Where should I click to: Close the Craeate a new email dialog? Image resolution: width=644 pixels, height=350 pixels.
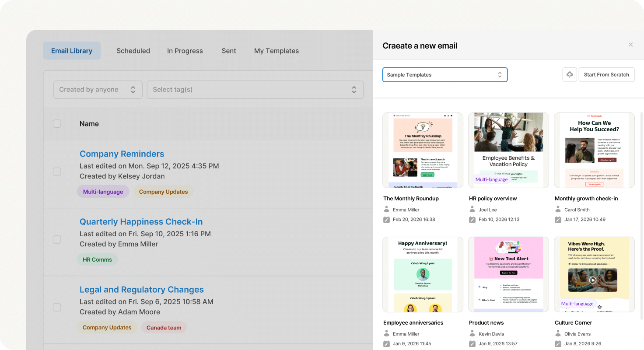pos(630,45)
